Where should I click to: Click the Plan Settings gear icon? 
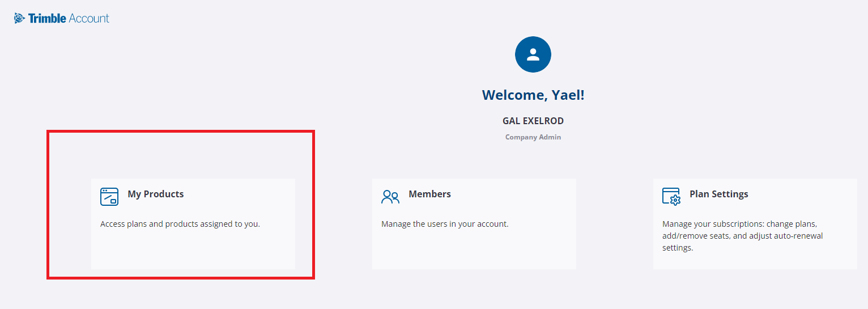[671, 196]
